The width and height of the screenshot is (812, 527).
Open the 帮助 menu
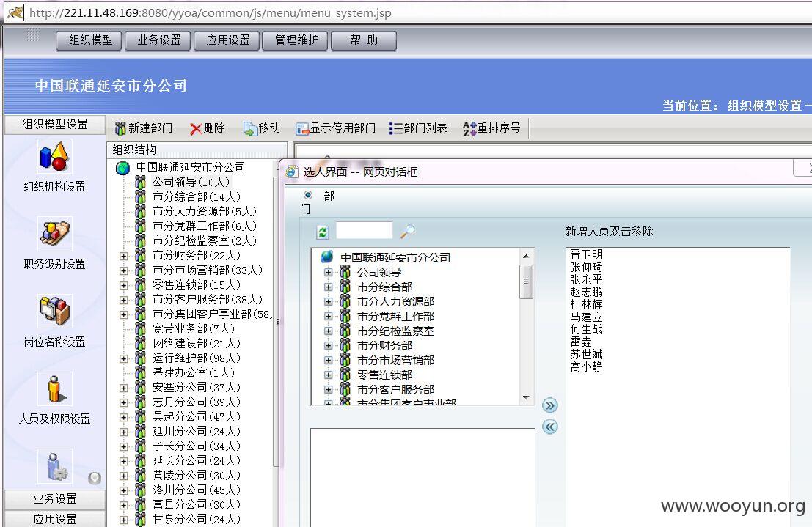[x=364, y=40]
